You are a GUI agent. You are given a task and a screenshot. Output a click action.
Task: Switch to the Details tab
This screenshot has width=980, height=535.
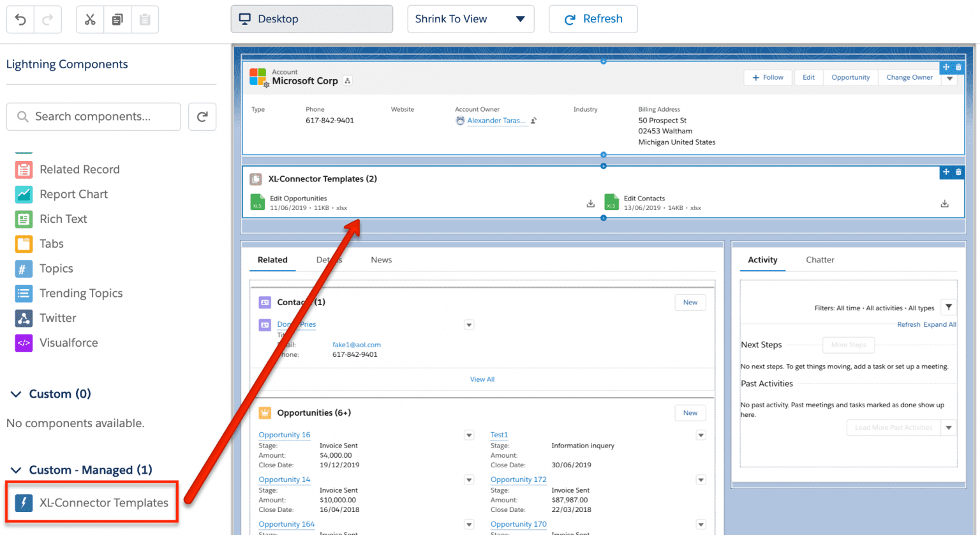coord(329,260)
